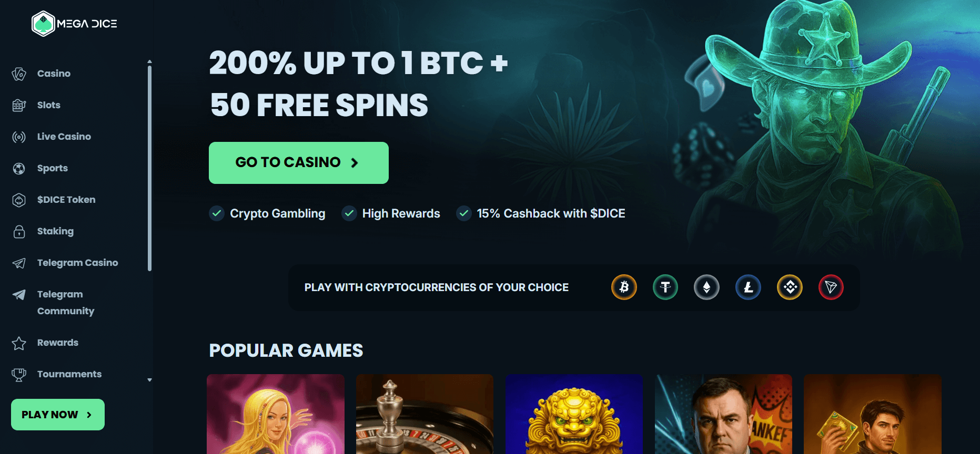This screenshot has height=454, width=980.
Task: Select the Tether coin icon
Action: pyautogui.click(x=665, y=287)
